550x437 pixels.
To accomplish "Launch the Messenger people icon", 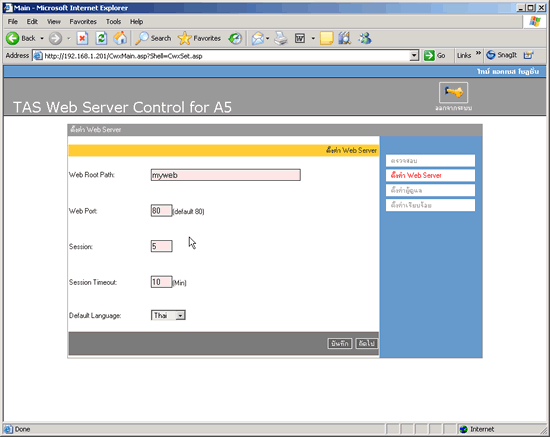I will (365, 38).
